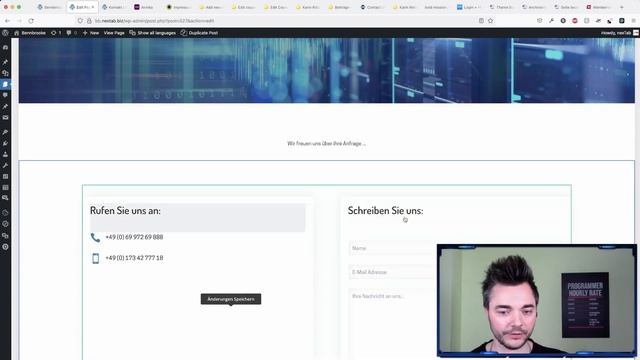Click the browser address bar URL
Viewport: 640px width, 360px height.
pos(154,20)
